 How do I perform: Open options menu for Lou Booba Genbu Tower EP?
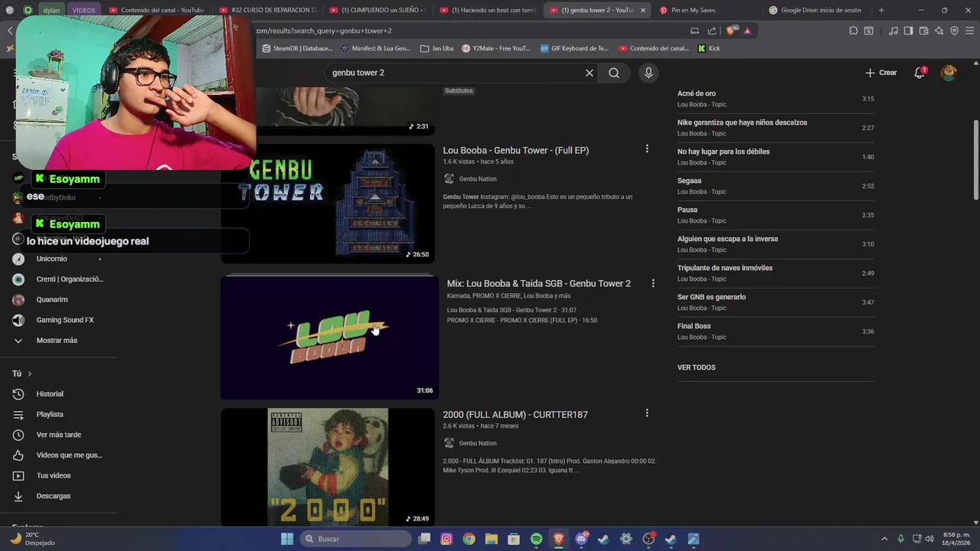647,148
